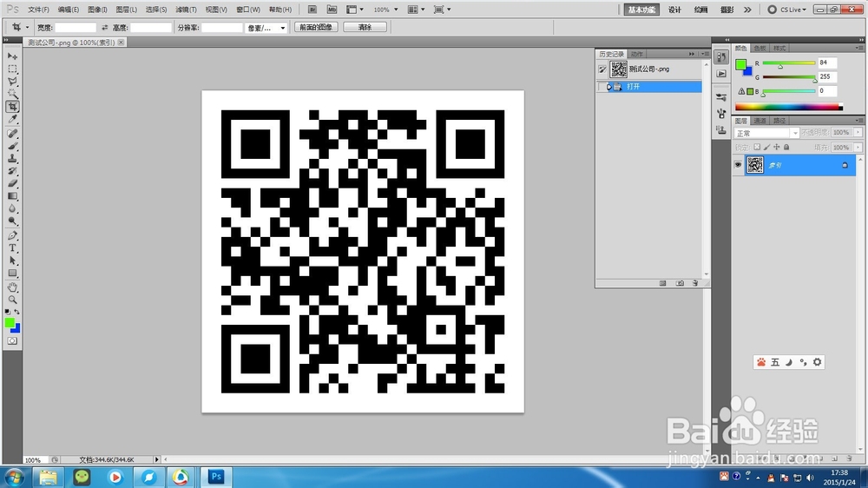Viewport: 868px width, 488px height.
Task: Open the layer opacity 不透明度 slider arrow
Action: (x=858, y=132)
